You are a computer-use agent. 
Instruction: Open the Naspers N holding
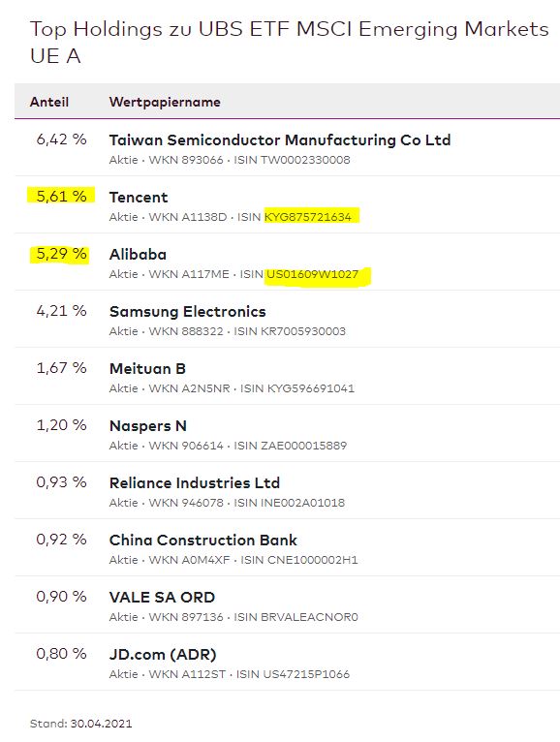point(147,426)
